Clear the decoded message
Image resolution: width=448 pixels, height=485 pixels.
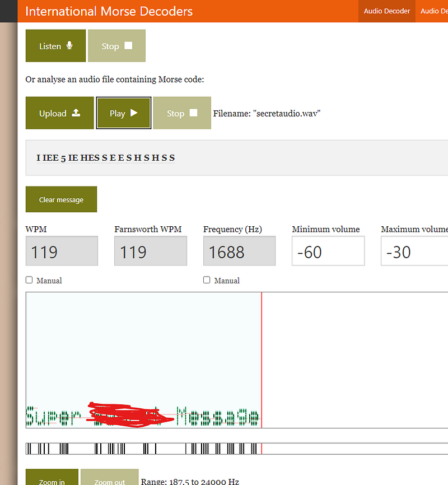[x=61, y=199]
